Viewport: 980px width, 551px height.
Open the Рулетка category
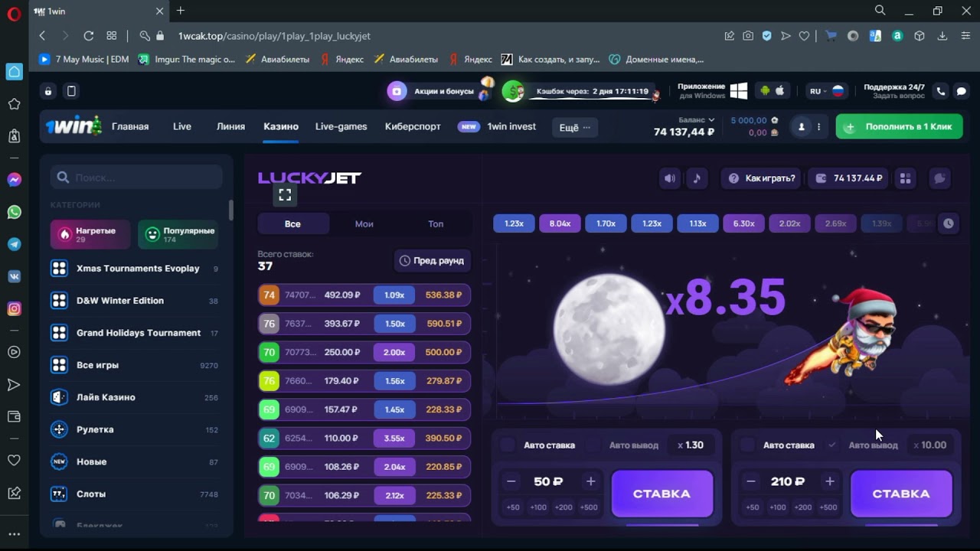tap(135, 429)
